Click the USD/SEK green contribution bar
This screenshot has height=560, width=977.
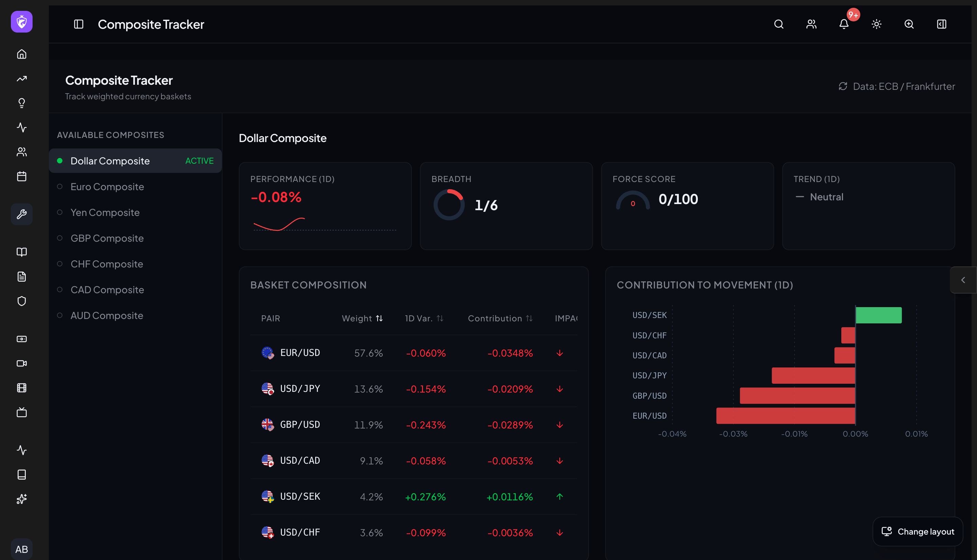point(879,315)
